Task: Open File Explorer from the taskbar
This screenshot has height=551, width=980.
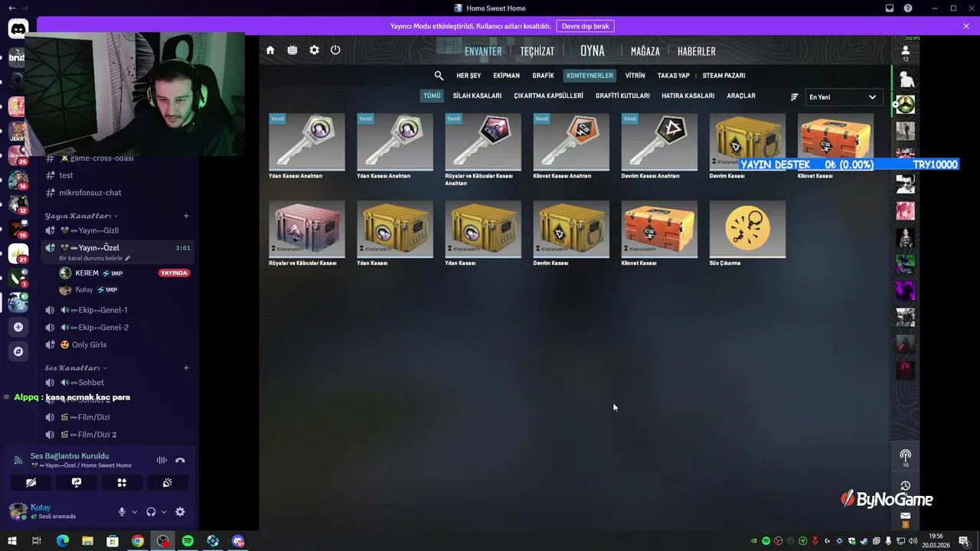Action: click(87, 541)
